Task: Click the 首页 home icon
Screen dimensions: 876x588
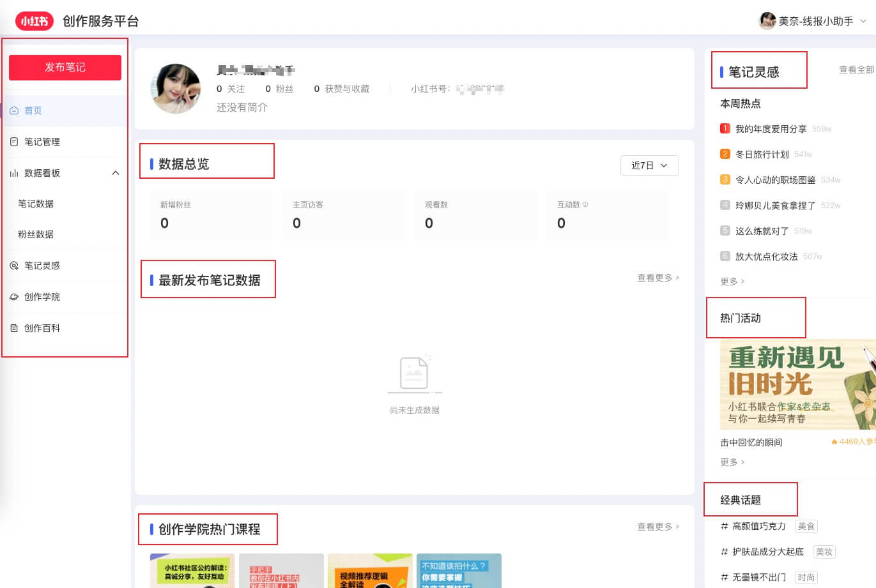Action: [x=14, y=110]
